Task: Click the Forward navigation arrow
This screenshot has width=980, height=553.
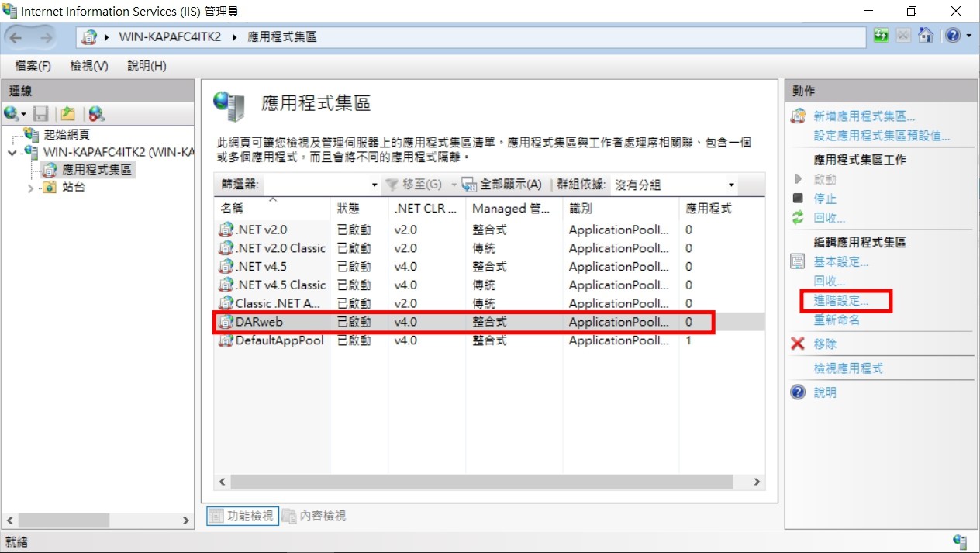Action: coord(47,36)
